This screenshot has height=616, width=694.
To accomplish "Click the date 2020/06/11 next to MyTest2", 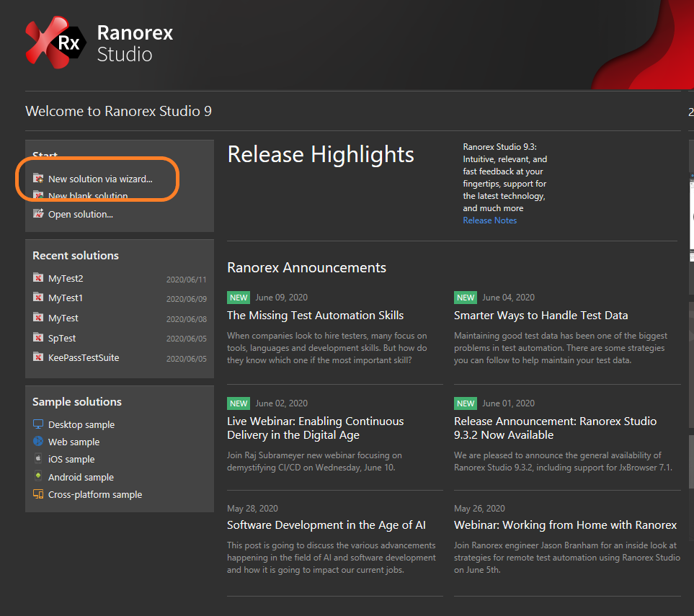I will [x=187, y=280].
